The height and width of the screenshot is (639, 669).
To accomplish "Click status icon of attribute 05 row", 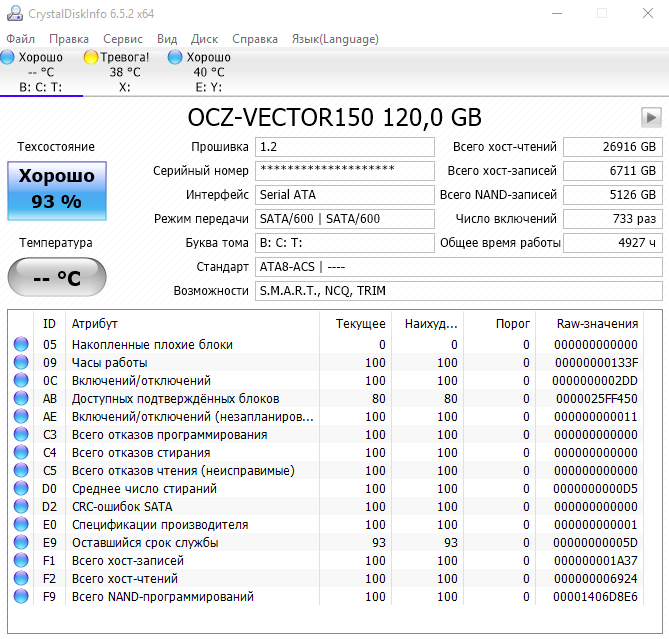I will [21, 344].
